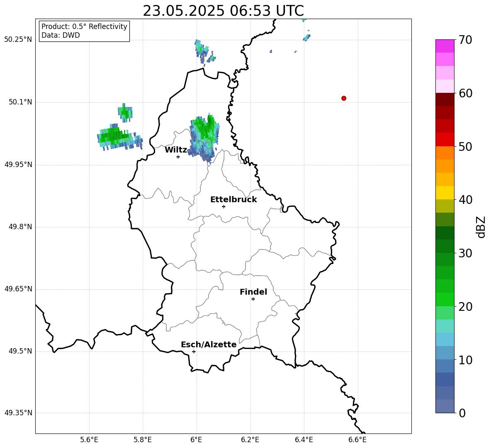Viewport: 491px width, 448px height.
Task: Click the 'Product: 0.5° Reflectivity' text
Action: point(84,26)
